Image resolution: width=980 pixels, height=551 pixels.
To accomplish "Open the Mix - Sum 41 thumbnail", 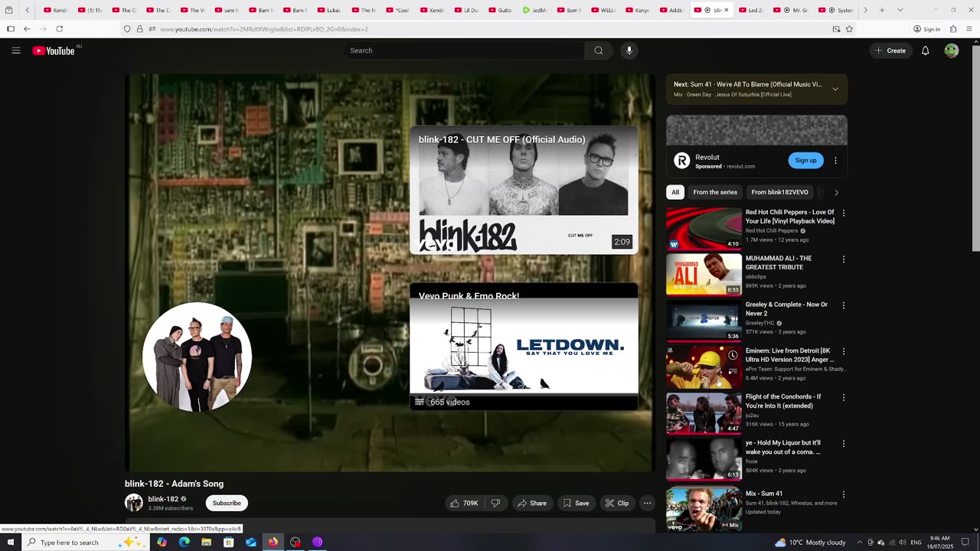I will (x=704, y=510).
